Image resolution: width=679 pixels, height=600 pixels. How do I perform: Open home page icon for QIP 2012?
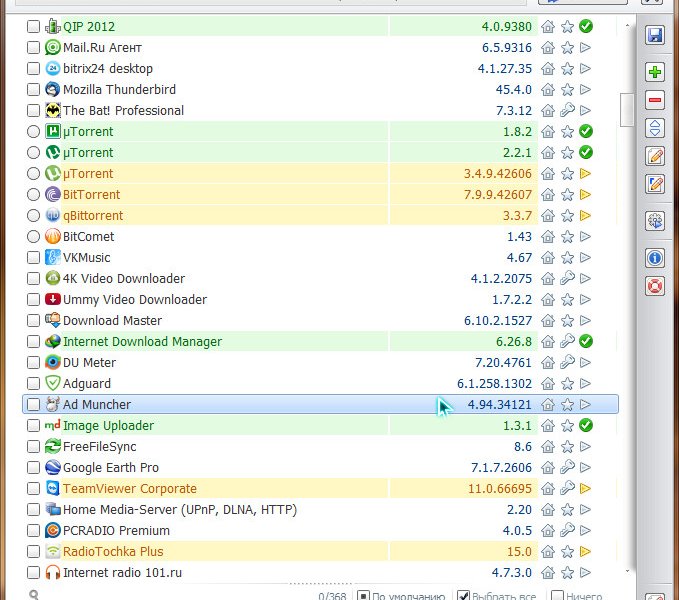(548, 26)
